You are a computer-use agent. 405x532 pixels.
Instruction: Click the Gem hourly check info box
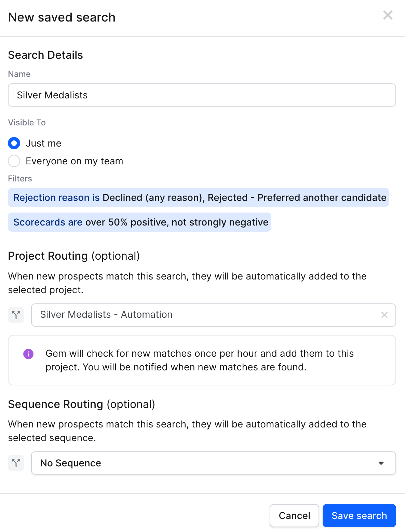[202, 360]
